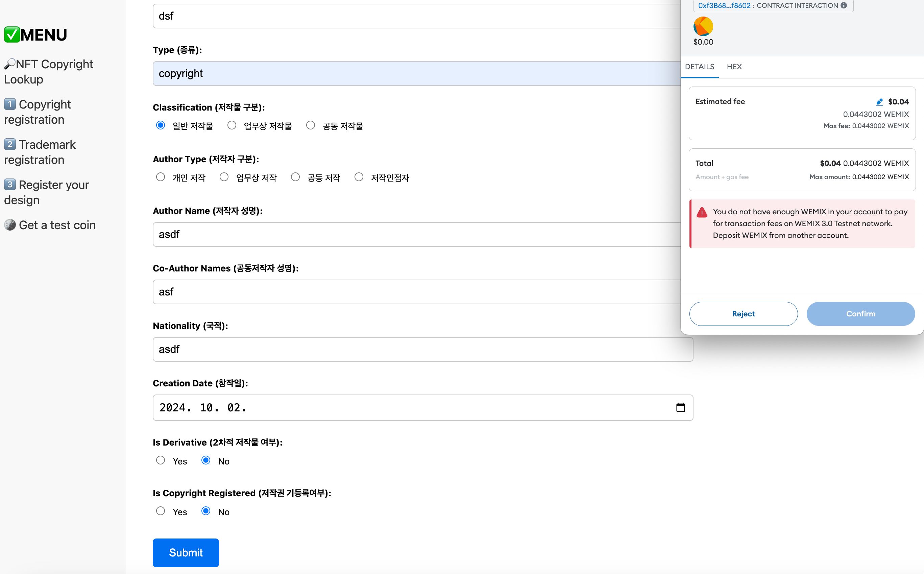Click the edit pencil icon beside Estimated fee
The height and width of the screenshot is (574, 924).
click(879, 102)
